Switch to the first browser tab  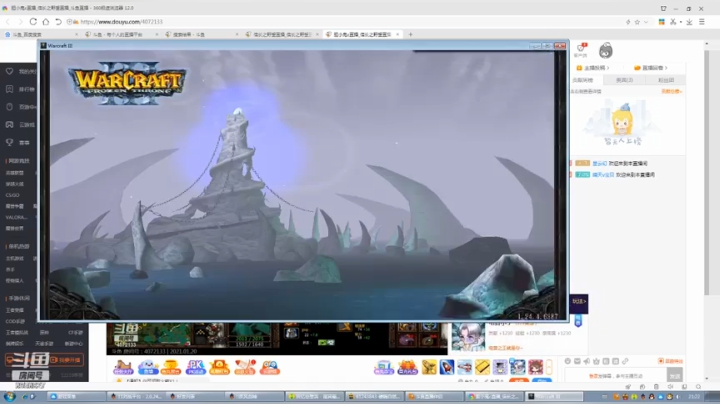(x=41, y=34)
